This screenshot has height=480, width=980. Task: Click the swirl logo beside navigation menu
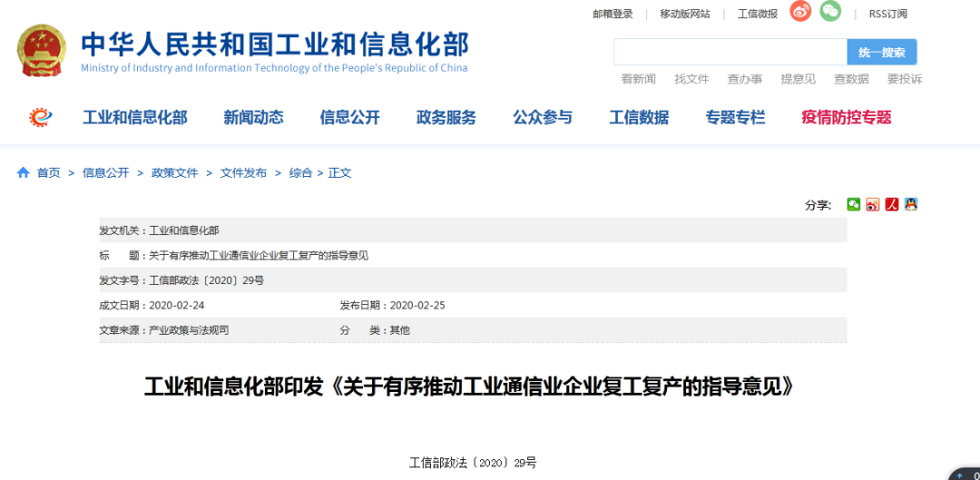41,117
